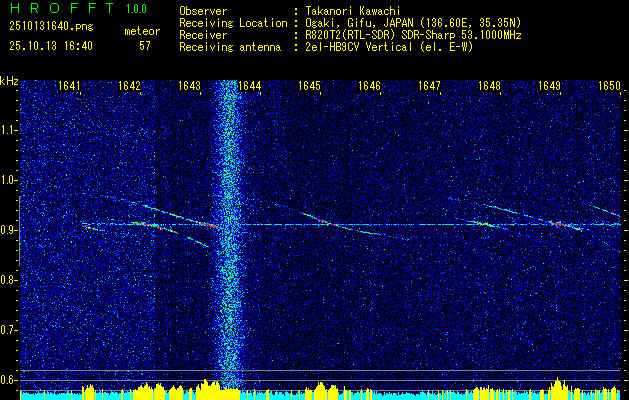Click the 0.7 kHz axis label

point(8,330)
